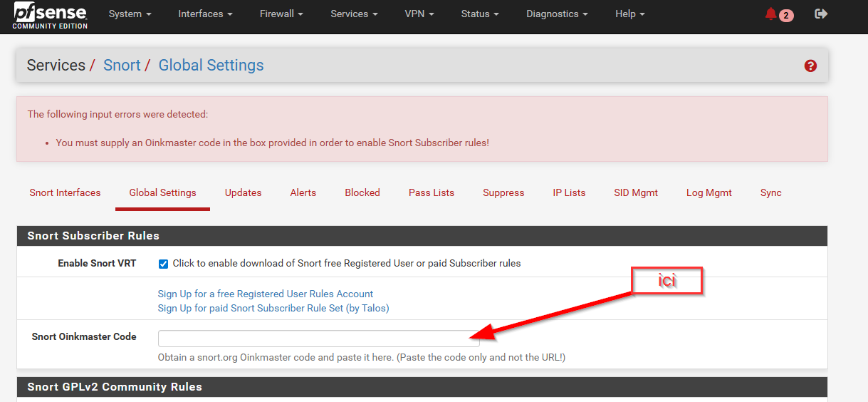
Task: Switch to the Snort Interfaces tab
Action: tap(65, 192)
